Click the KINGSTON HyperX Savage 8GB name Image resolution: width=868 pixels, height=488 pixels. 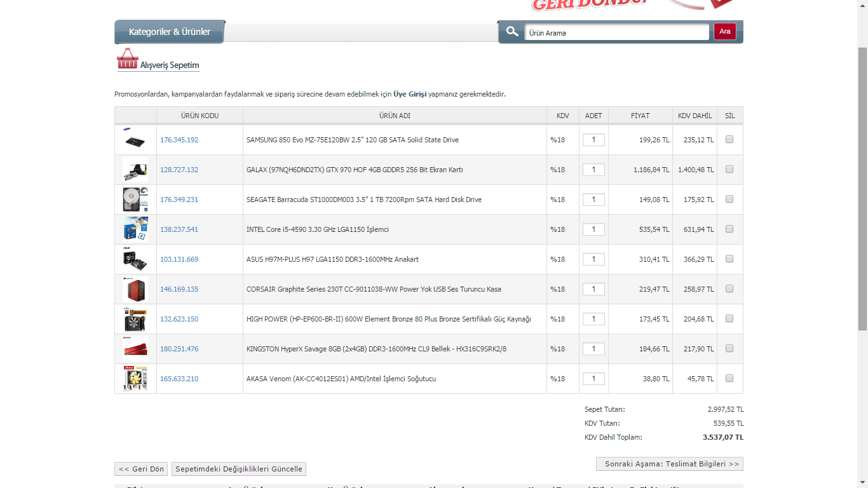point(376,349)
